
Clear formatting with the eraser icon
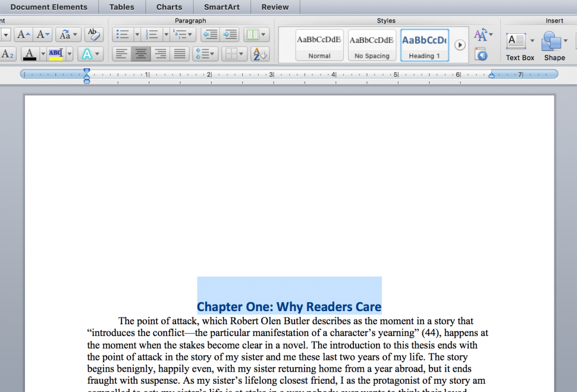click(93, 34)
